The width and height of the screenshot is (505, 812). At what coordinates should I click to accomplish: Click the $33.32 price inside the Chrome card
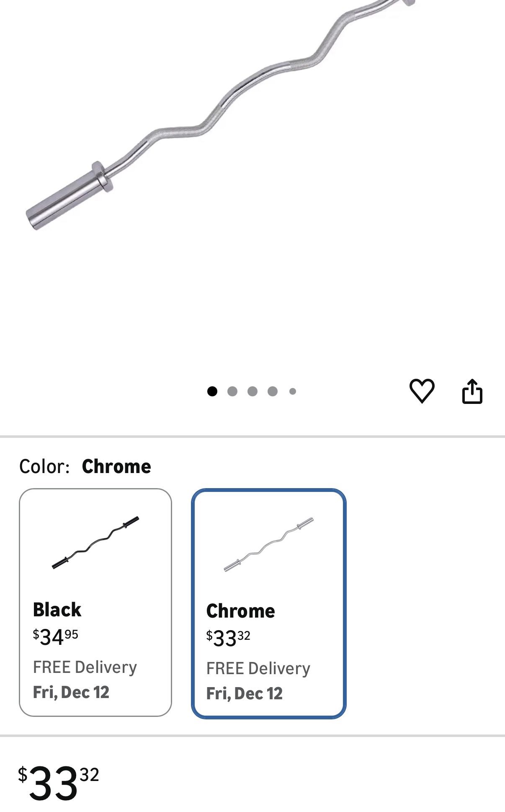click(x=228, y=638)
